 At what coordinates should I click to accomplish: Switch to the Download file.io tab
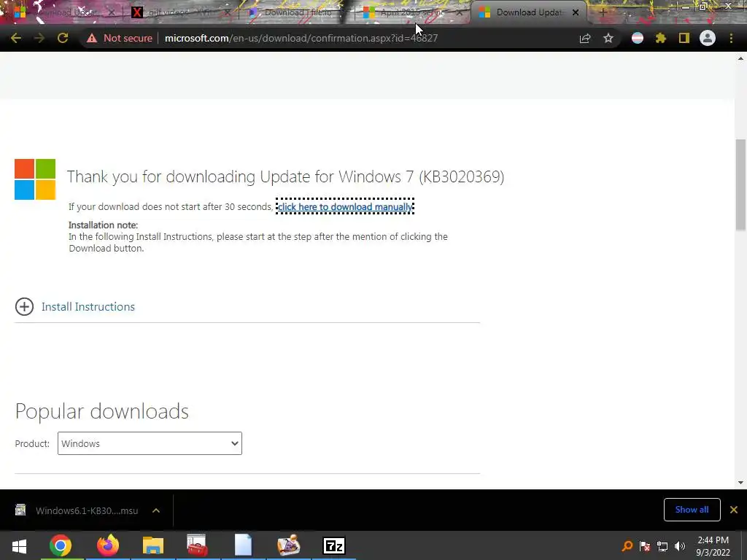(x=295, y=12)
